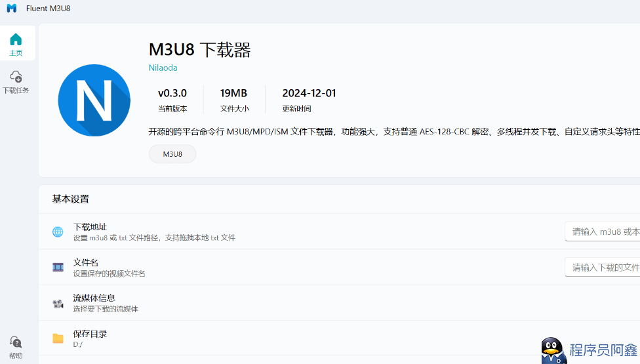Click the globe icon beside 下载地址
Screen dimensions: 640x364
click(x=58, y=232)
